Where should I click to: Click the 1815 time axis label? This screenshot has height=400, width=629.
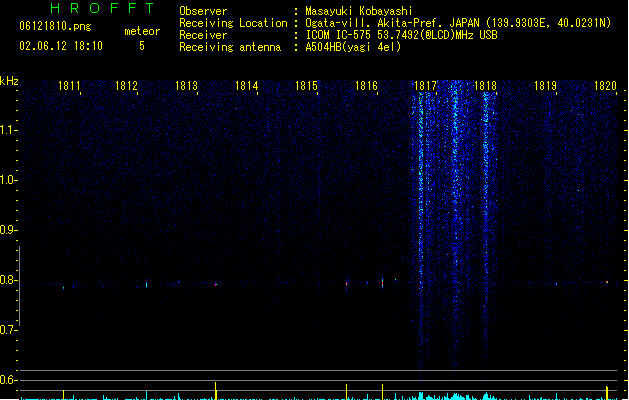coord(306,86)
